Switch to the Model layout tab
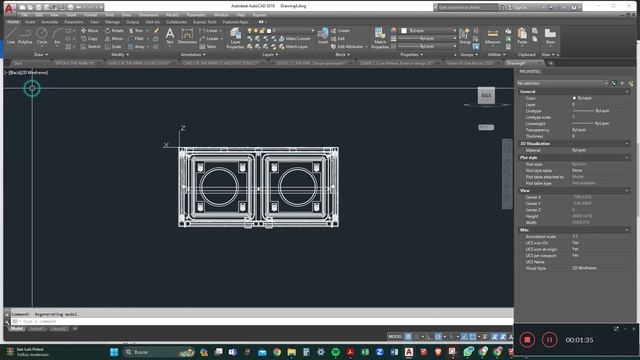The image size is (640, 360). tap(17, 329)
